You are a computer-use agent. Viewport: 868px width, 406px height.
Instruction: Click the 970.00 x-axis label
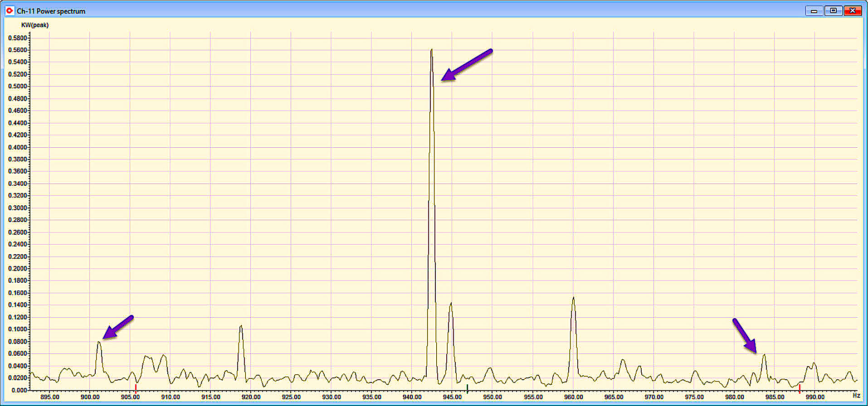tap(654, 397)
